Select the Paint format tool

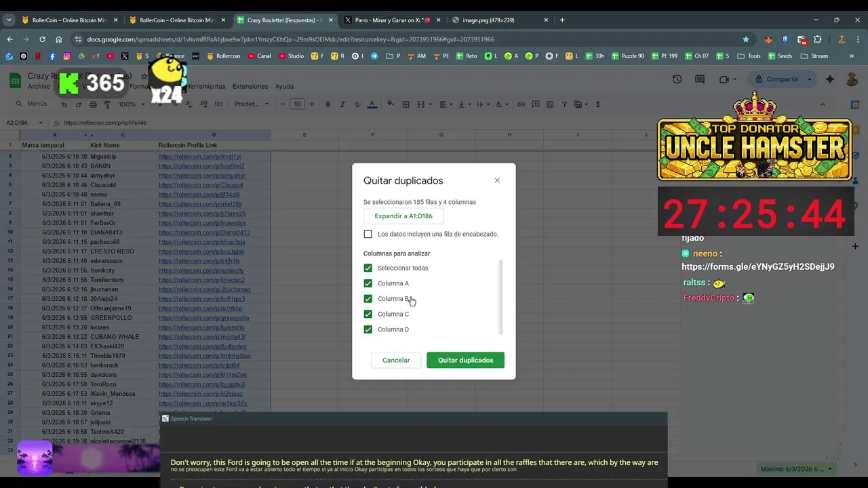pos(108,104)
